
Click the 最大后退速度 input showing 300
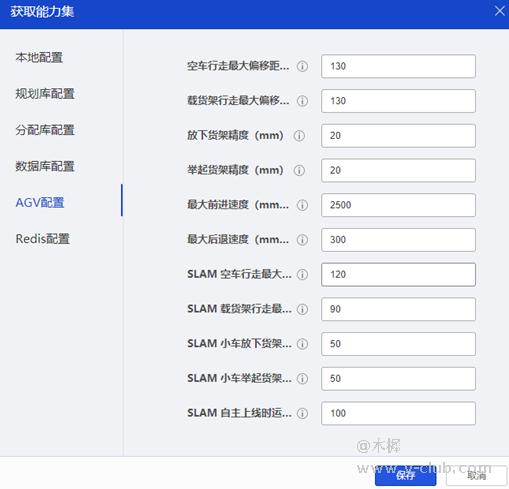(x=398, y=240)
